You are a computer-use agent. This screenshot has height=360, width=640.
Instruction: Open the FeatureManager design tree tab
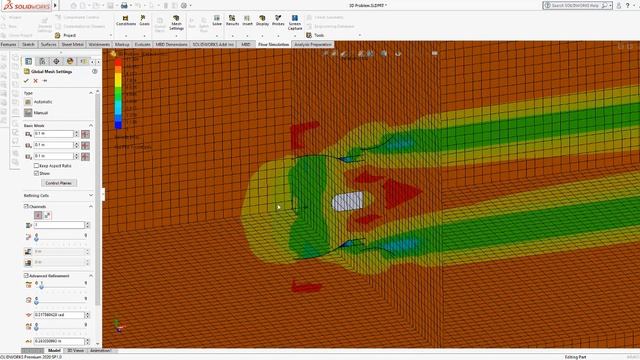coord(29,61)
